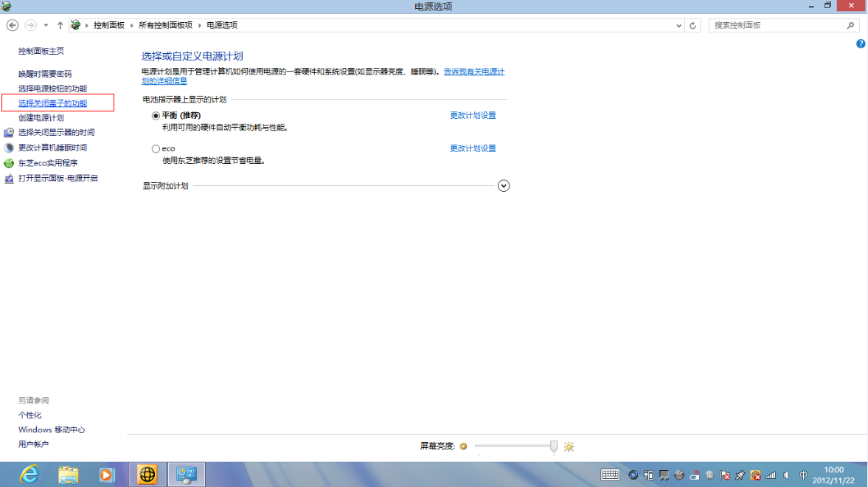Click the volume speaker icon in system tray
868x487 pixels.
pyautogui.click(x=786, y=475)
